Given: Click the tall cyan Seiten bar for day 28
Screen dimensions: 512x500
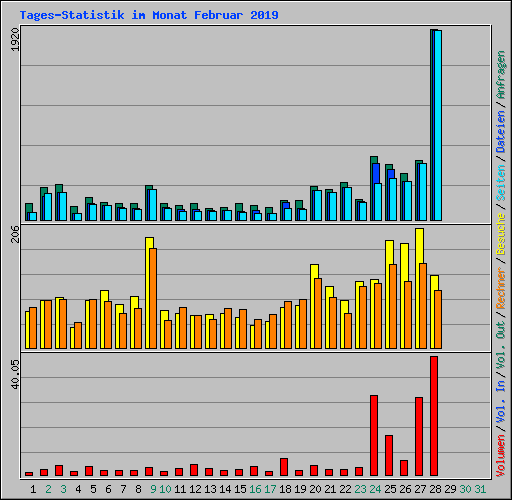Looking at the screenshot, I should tap(438, 125).
